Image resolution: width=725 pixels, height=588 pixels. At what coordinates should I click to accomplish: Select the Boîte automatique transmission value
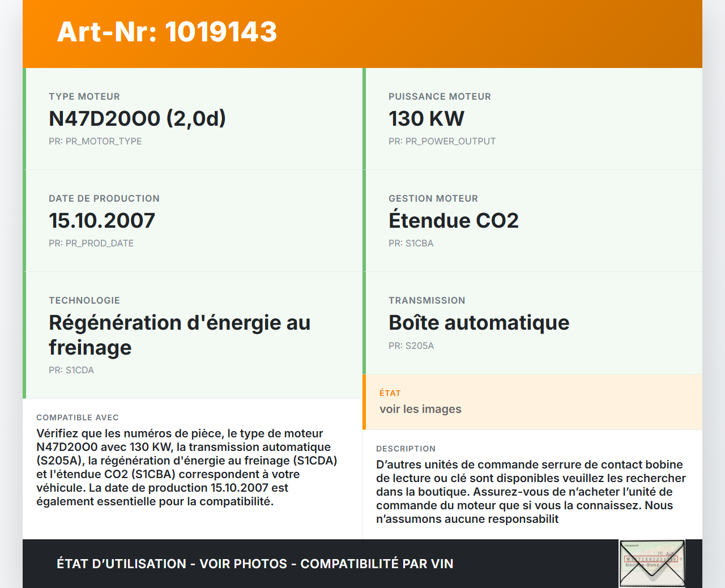(479, 322)
